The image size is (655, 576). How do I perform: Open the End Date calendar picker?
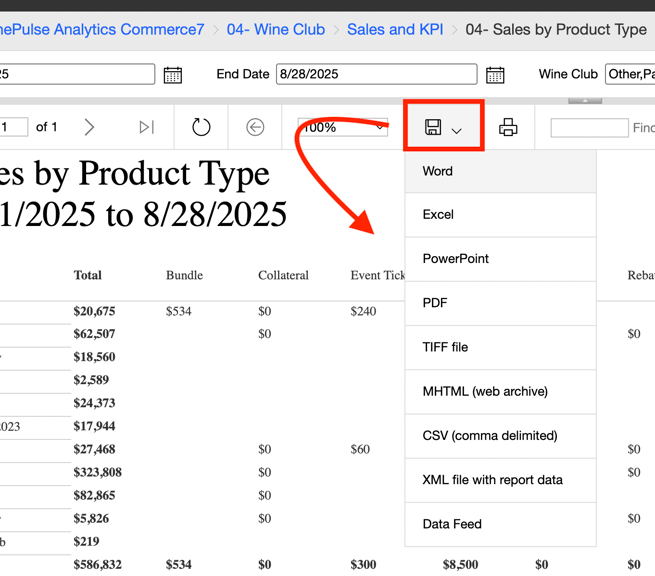[494, 75]
